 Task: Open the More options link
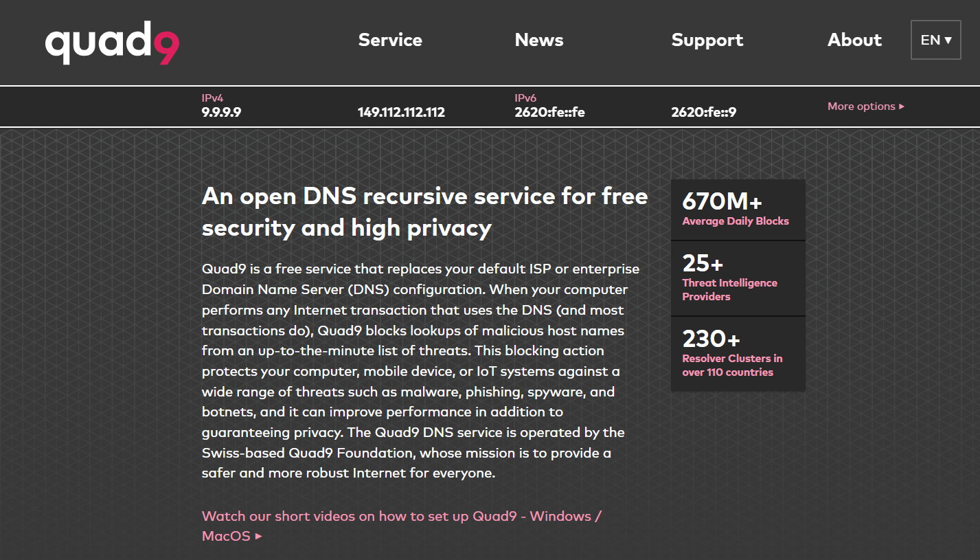click(866, 107)
